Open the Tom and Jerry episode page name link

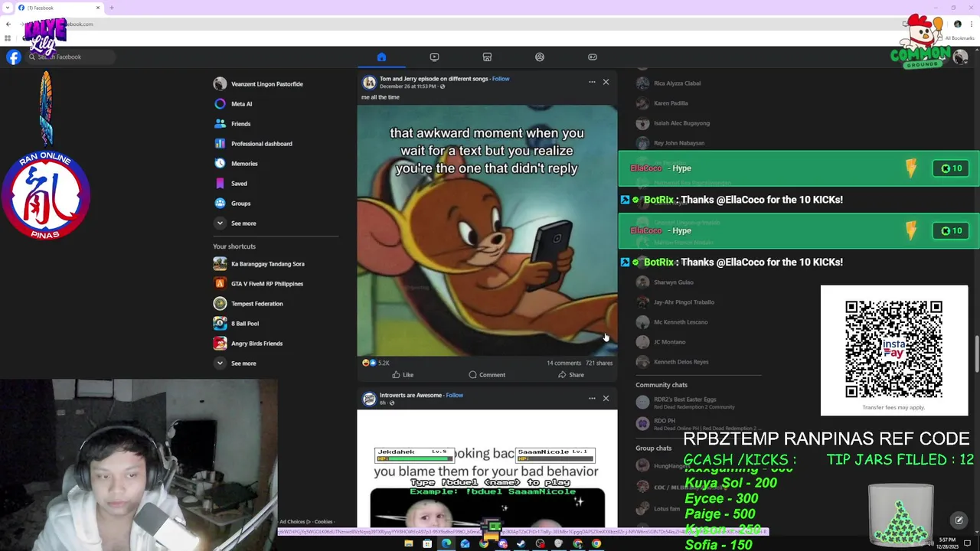tap(433, 79)
